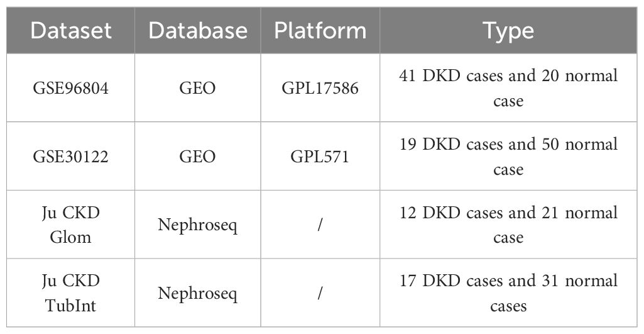Click the GPL17586 platform cell

[320, 88]
